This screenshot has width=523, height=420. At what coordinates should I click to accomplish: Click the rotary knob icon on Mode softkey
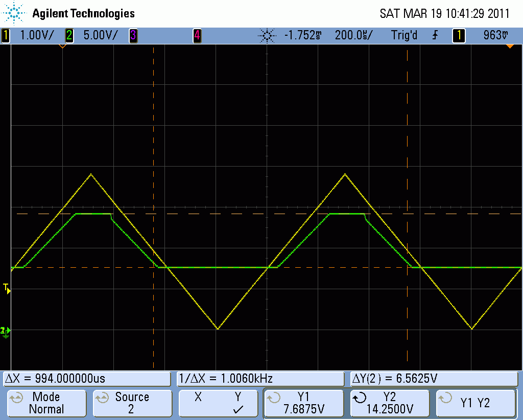pyautogui.click(x=16, y=398)
